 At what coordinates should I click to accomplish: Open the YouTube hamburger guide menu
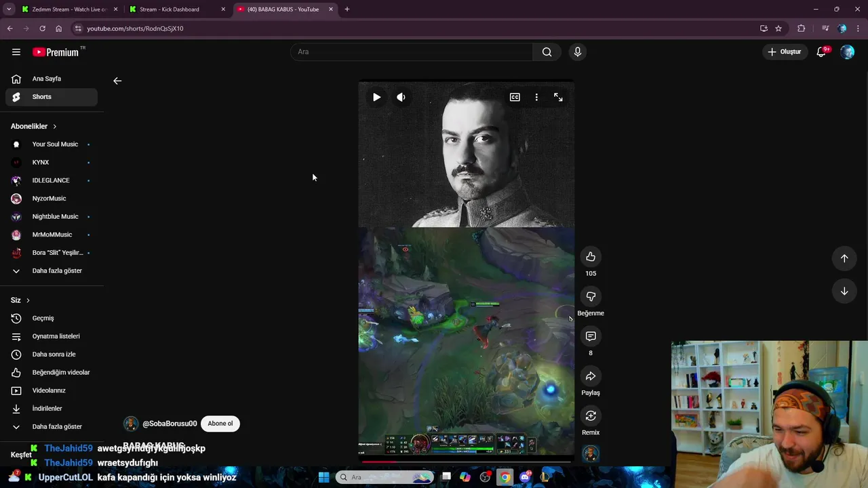coord(16,52)
